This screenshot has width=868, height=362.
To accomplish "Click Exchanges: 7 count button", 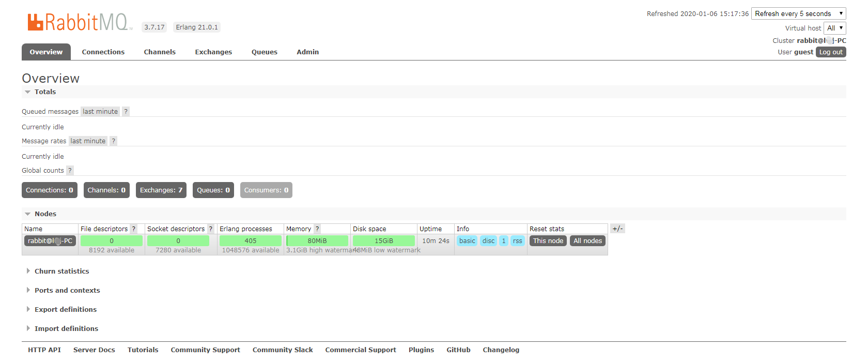I will (161, 190).
